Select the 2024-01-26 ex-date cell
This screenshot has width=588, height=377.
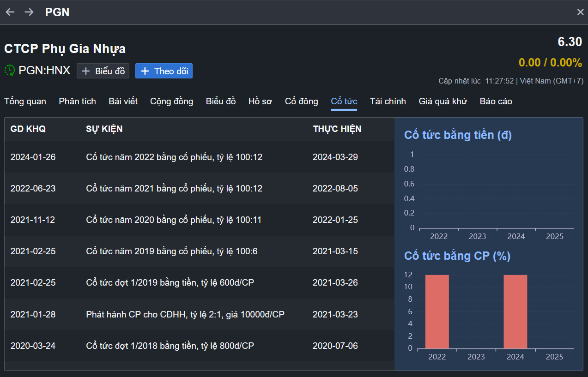click(33, 157)
